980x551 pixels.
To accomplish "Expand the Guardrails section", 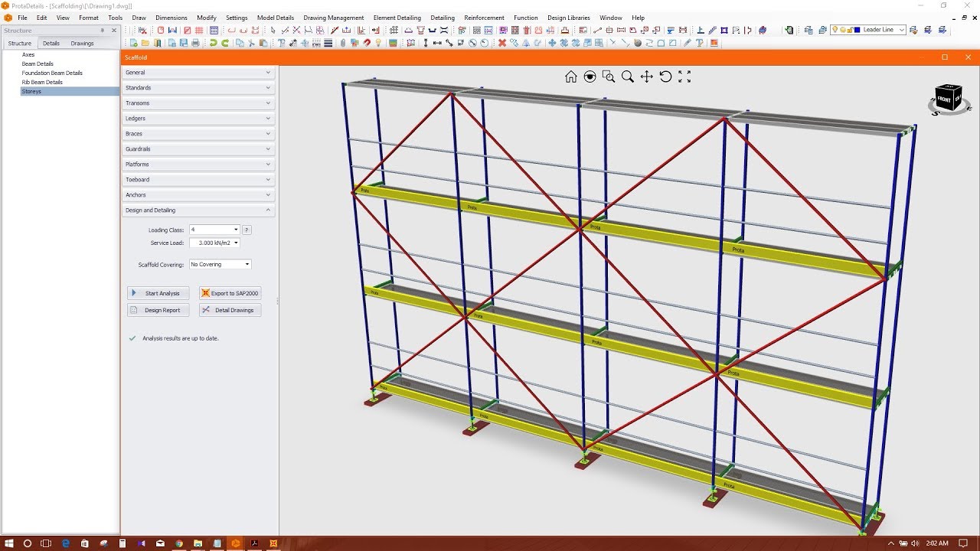I will pyautogui.click(x=198, y=149).
